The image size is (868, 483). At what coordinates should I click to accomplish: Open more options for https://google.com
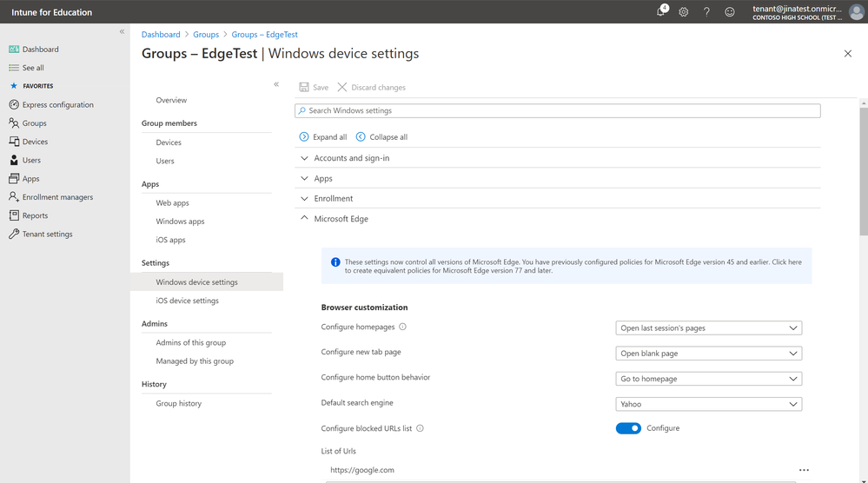804,470
